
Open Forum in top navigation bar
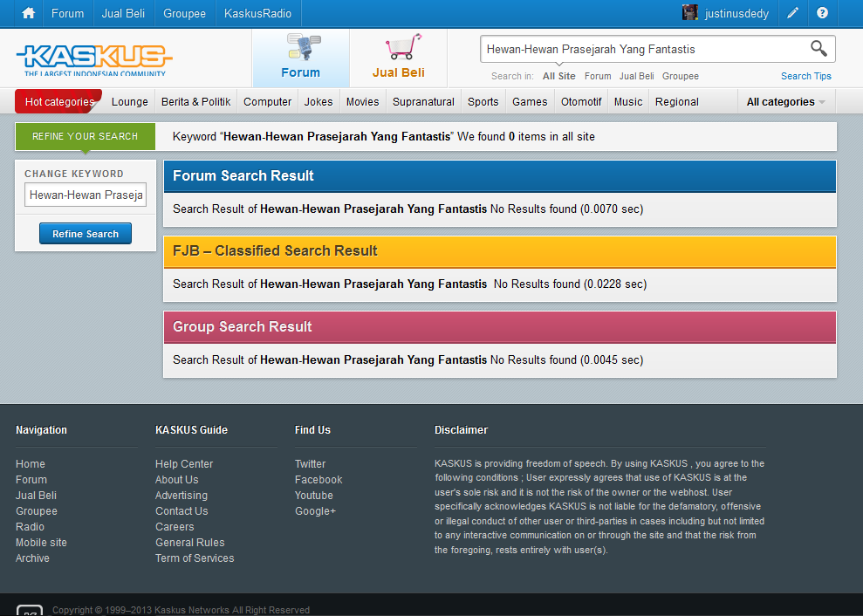[68, 13]
